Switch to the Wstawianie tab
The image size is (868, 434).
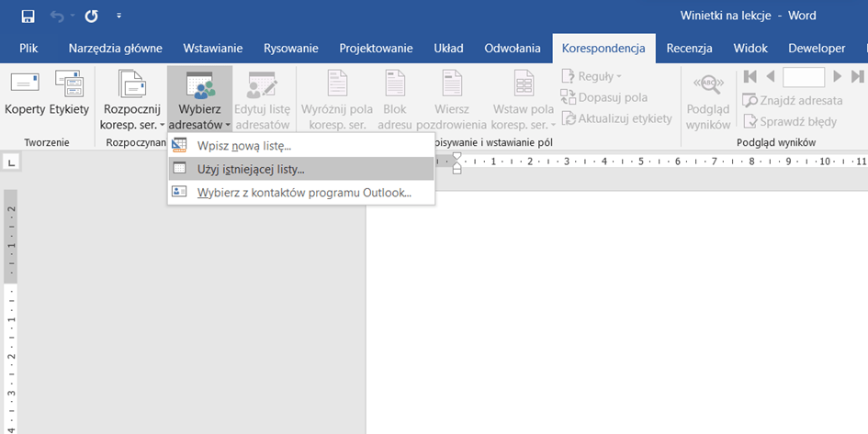tap(213, 49)
